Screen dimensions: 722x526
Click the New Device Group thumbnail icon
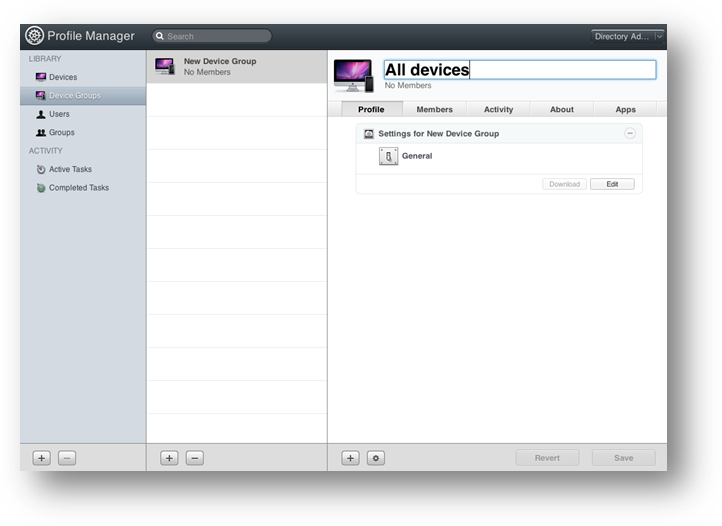pos(165,66)
